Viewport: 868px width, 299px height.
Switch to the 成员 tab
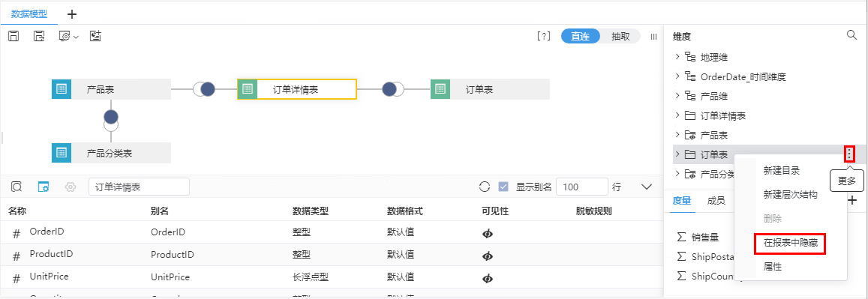click(716, 201)
